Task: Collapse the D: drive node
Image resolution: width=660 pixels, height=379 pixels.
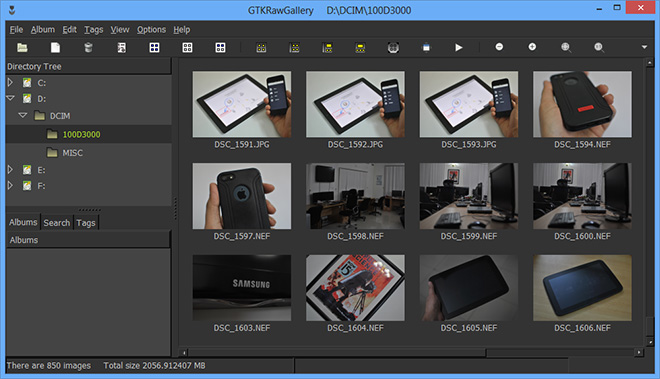Action: point(11,98)
